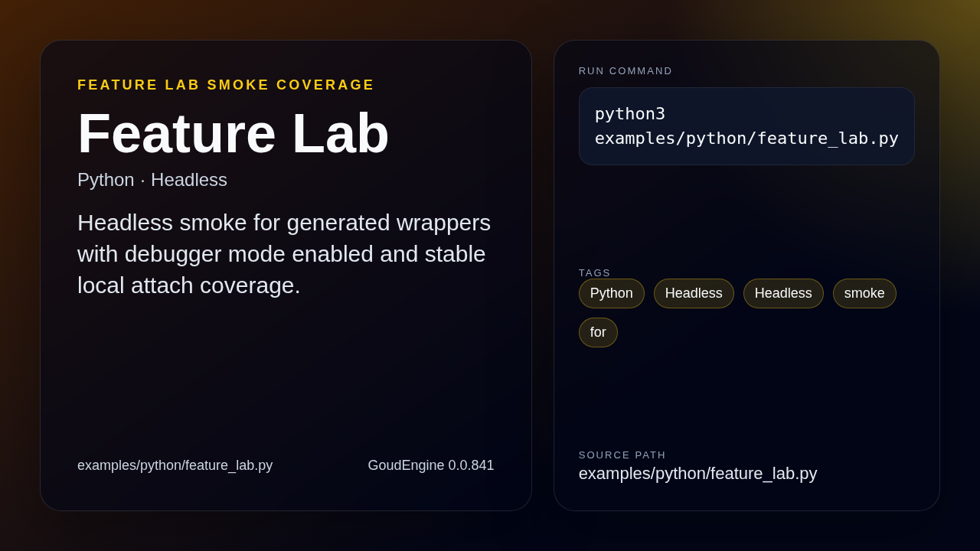Click the left Feature Lab card panel
Image resolution: width=980 pixels, height=551 pixels.
[286, 383]
